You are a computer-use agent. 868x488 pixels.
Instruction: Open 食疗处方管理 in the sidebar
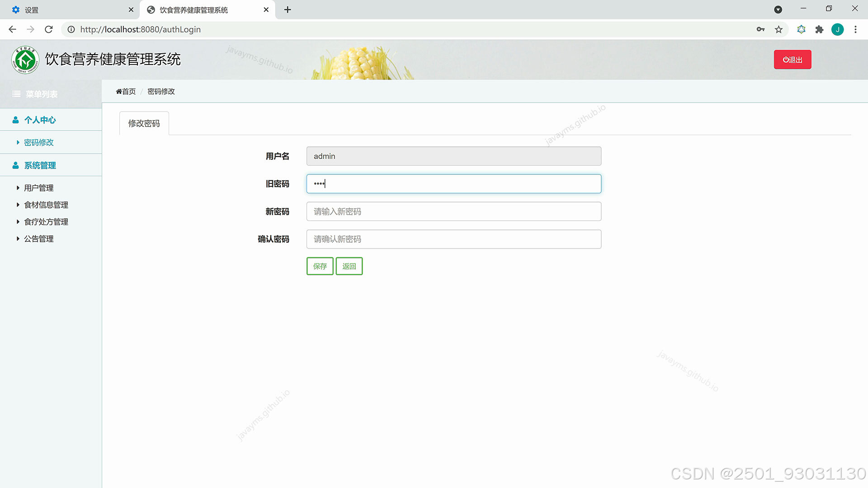coord(46,222)
